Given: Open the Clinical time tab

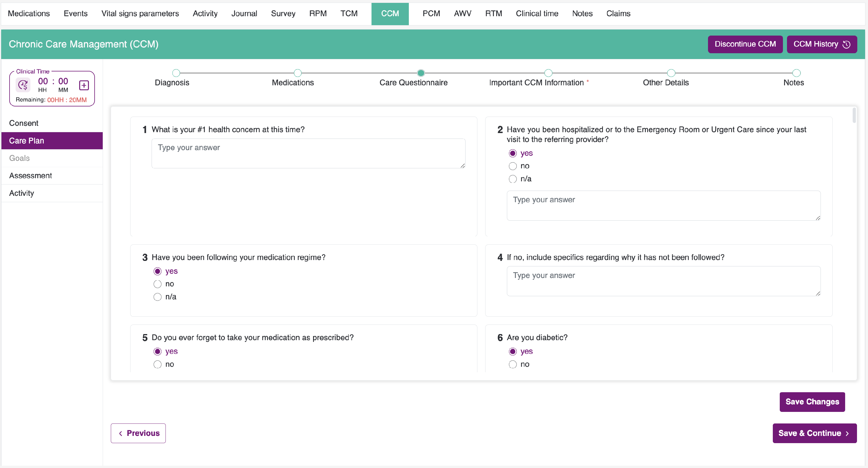Looking at the screenshot, I should tap(537, 14).
